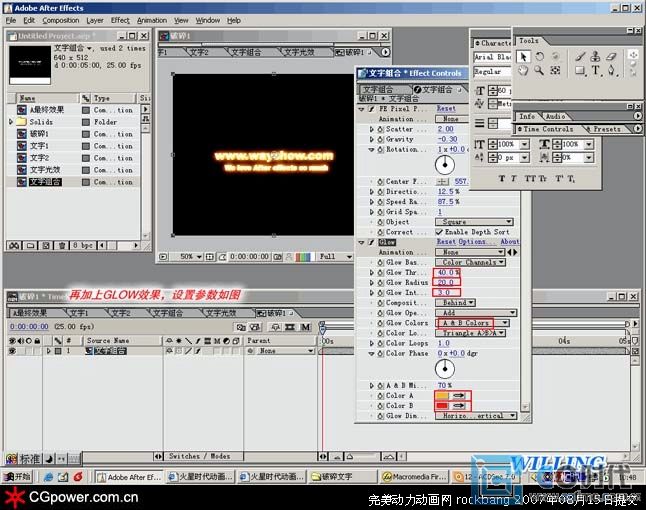646x510 pixels.
Task: Switch to Audio panel tab
Action: 556,117
